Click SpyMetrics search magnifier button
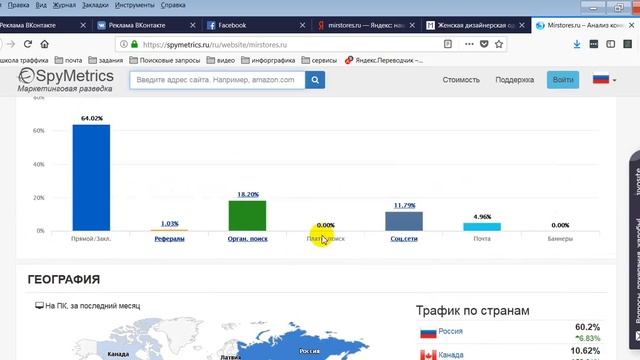Screen dimensions: 640x360 click(x=315, y=80)
